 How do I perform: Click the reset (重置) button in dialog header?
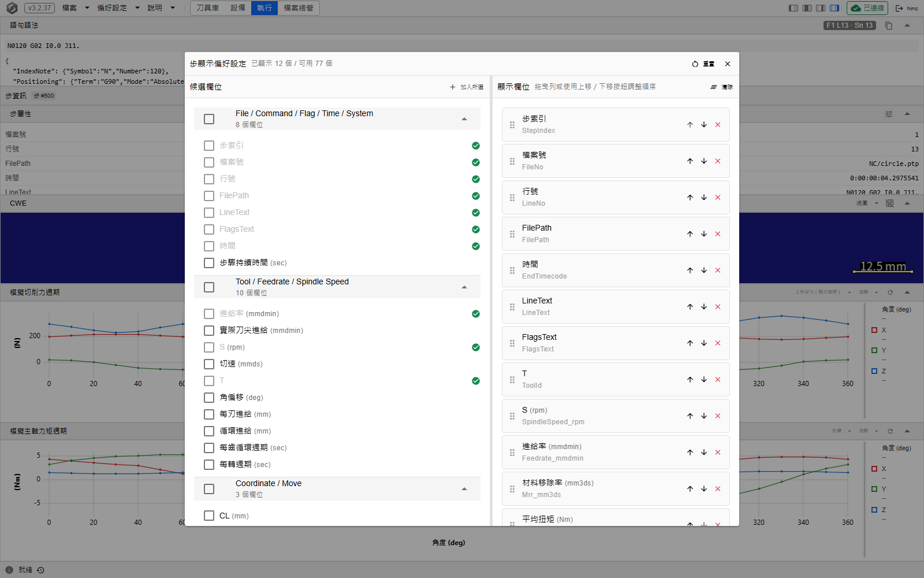[x=703, y=64]
